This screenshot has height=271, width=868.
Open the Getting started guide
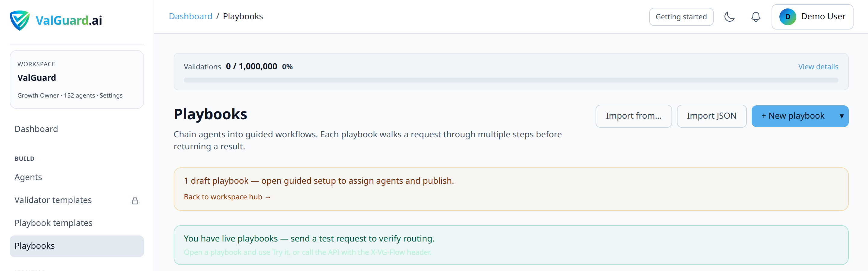681,17
